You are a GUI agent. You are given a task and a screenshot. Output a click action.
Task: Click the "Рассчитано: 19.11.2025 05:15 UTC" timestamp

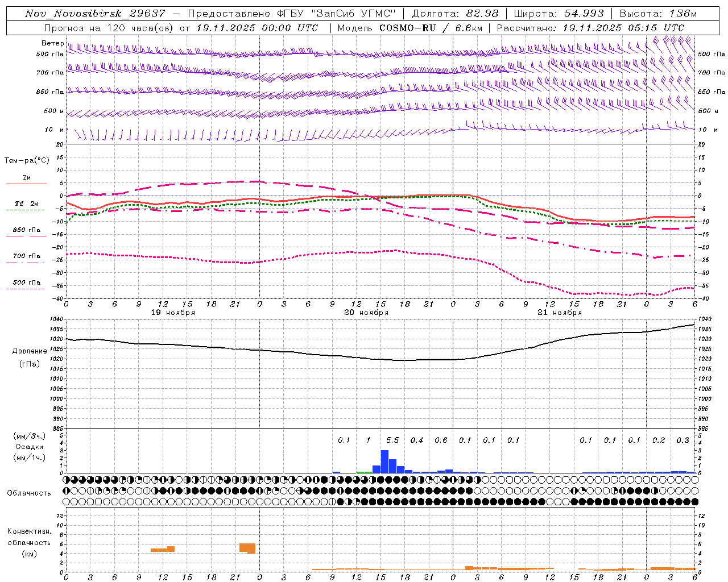[590, 28]
